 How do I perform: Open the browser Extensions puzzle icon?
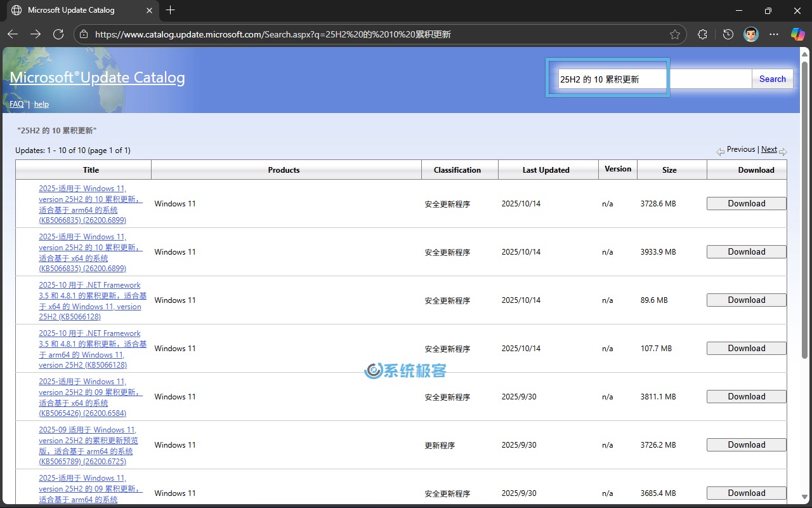(x=702, y=34)
